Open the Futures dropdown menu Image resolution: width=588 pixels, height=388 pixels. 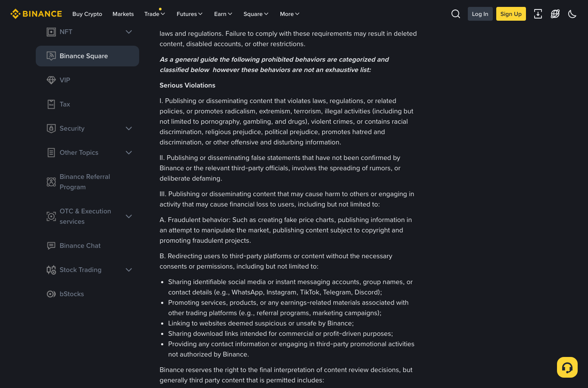190,14
